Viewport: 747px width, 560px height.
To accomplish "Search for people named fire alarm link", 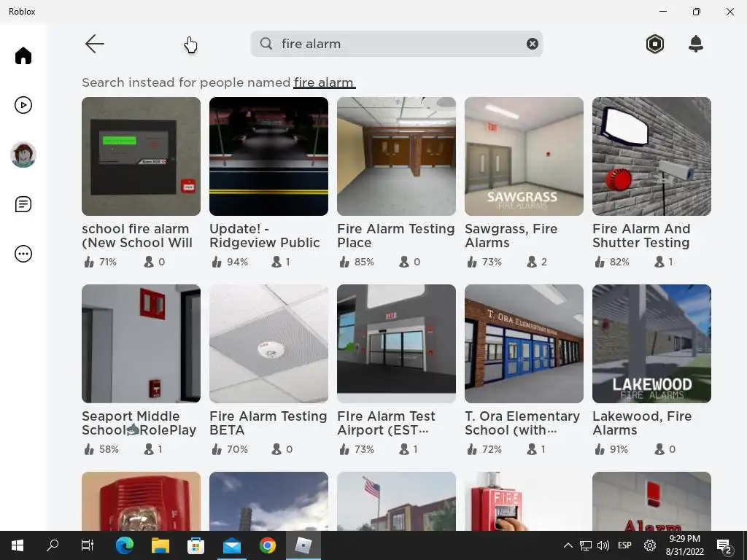I will [325, 82].
